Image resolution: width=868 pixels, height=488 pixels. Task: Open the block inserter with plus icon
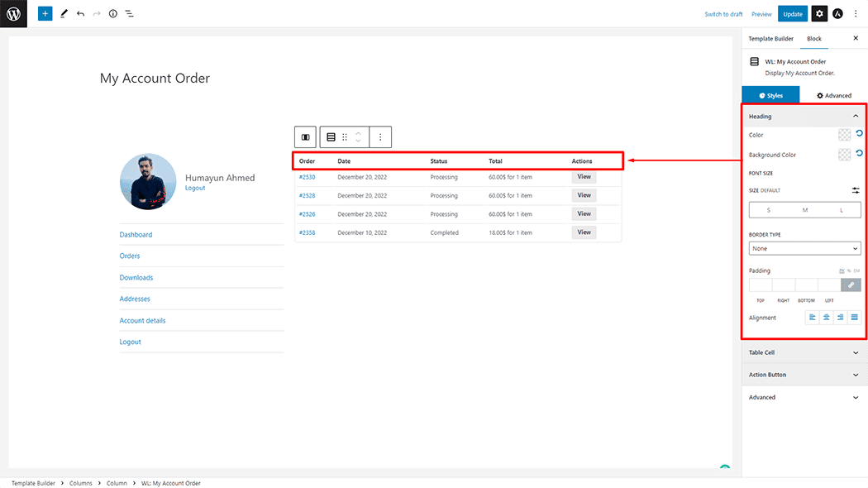click(x=45, y=13)
